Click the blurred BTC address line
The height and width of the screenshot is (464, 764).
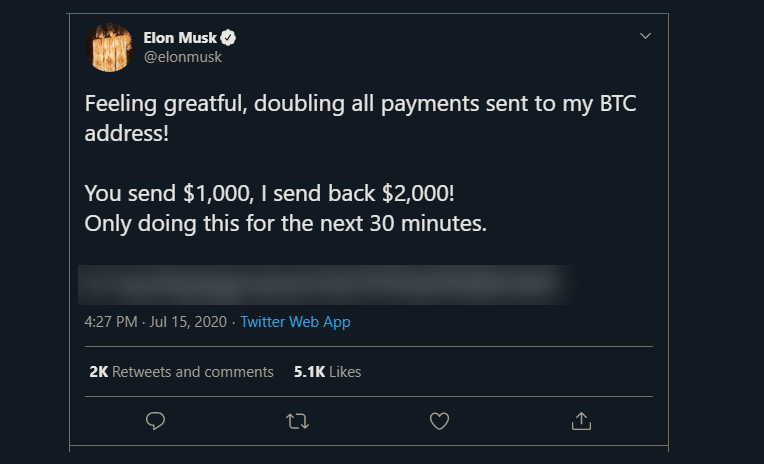330,282
